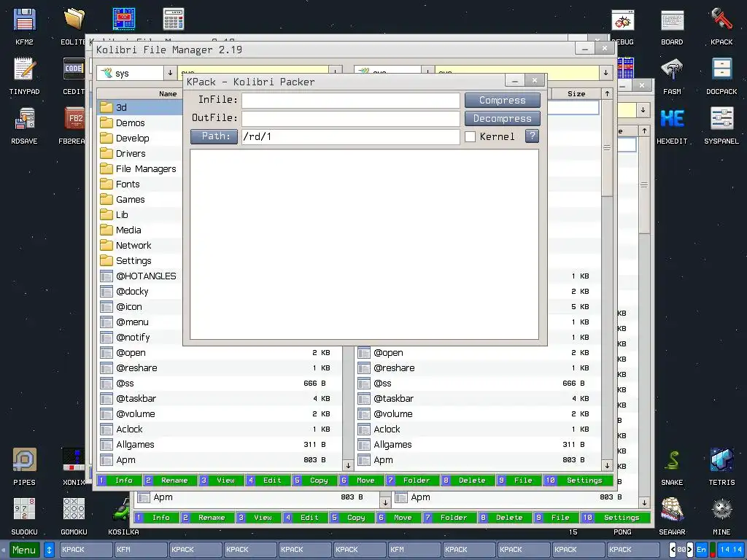Select @volume in the left panel
The image size is (747, 560).
220,414
